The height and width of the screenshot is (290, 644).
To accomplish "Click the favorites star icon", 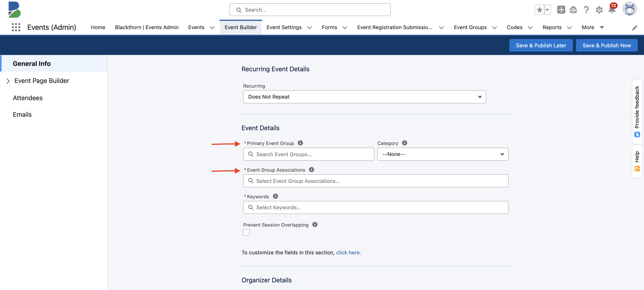I will (x=539, y=9).
